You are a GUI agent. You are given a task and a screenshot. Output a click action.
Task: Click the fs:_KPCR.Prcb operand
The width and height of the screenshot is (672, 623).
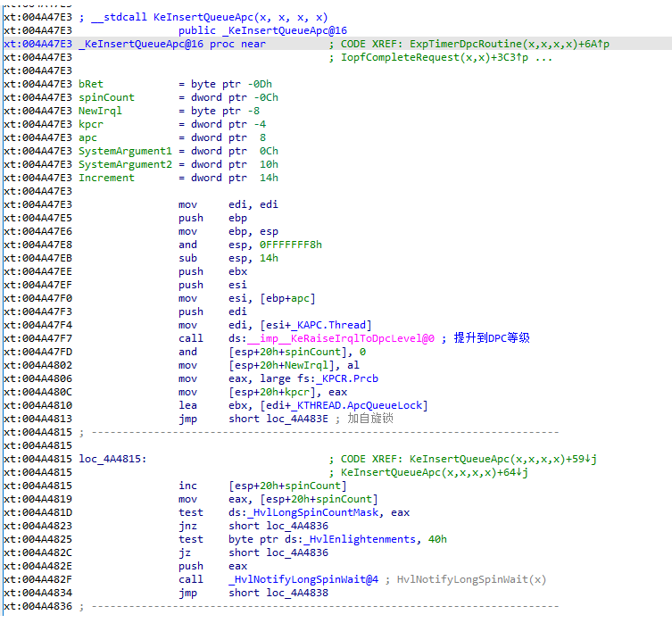pyautogui.click(x=341, y=378)
